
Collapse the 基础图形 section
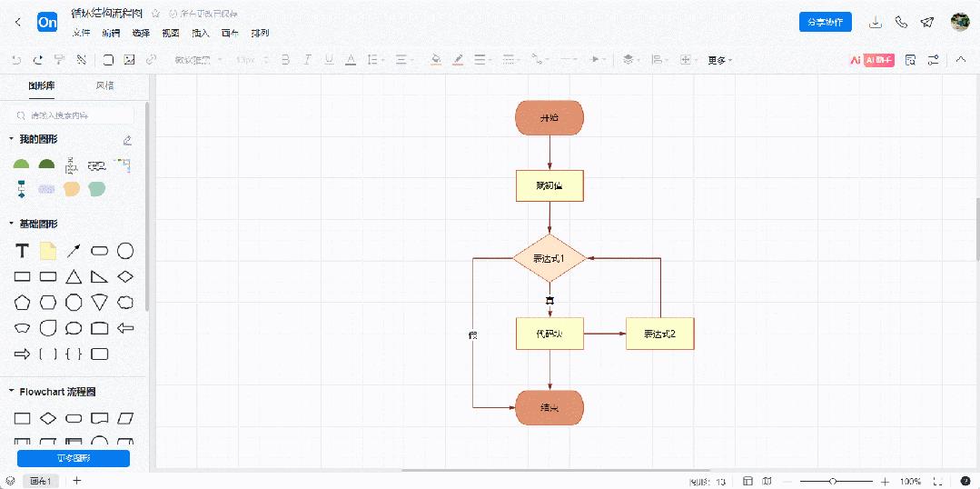point(11,224)
